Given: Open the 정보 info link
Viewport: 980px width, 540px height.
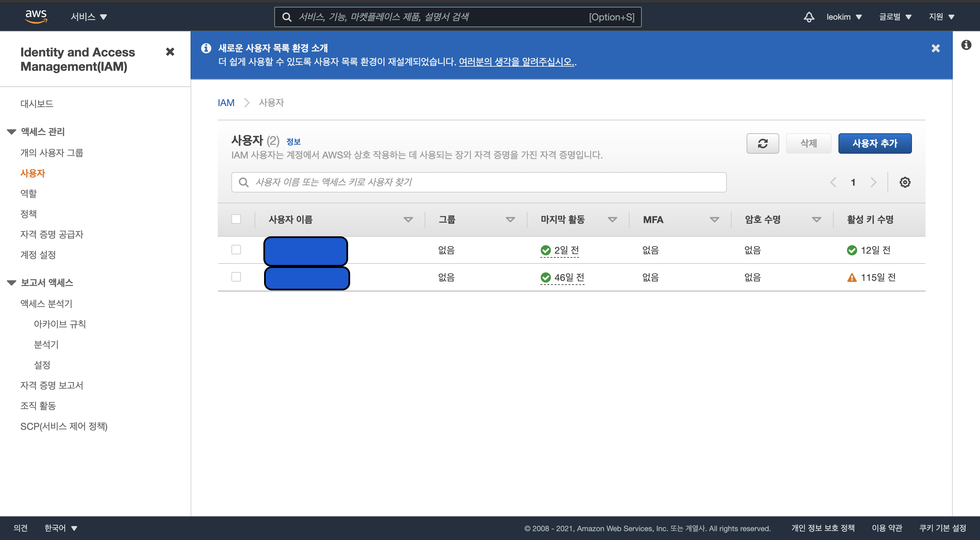Looking at the screenshot, I should (293, 142).
